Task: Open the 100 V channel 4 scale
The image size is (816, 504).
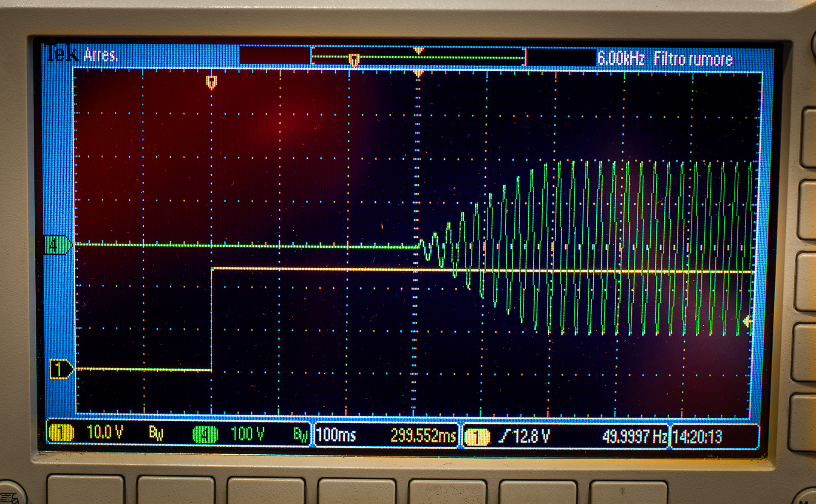Action: 247,434
